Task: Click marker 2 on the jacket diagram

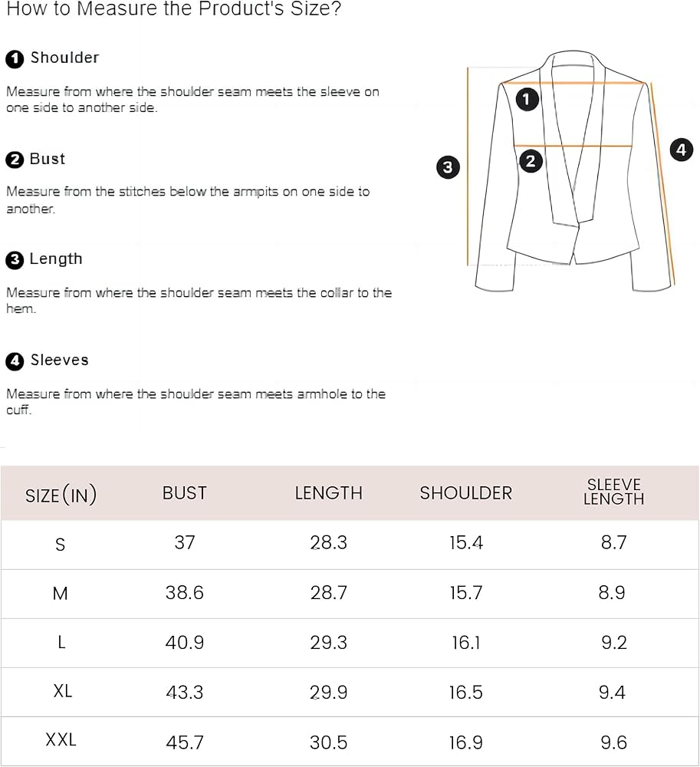Action: click(x=531, y=161)
